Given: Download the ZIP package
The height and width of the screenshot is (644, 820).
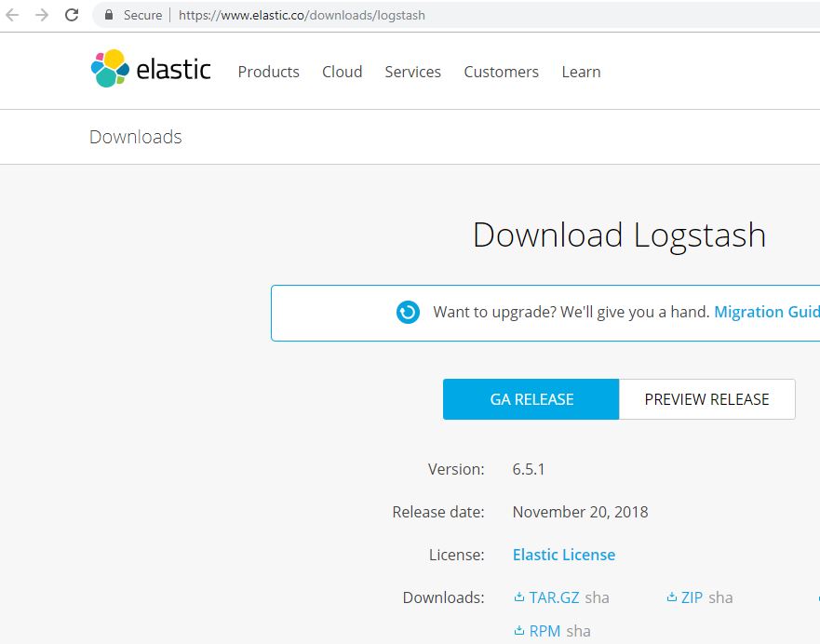Looking at the screenshot, I should click(692, 597).
